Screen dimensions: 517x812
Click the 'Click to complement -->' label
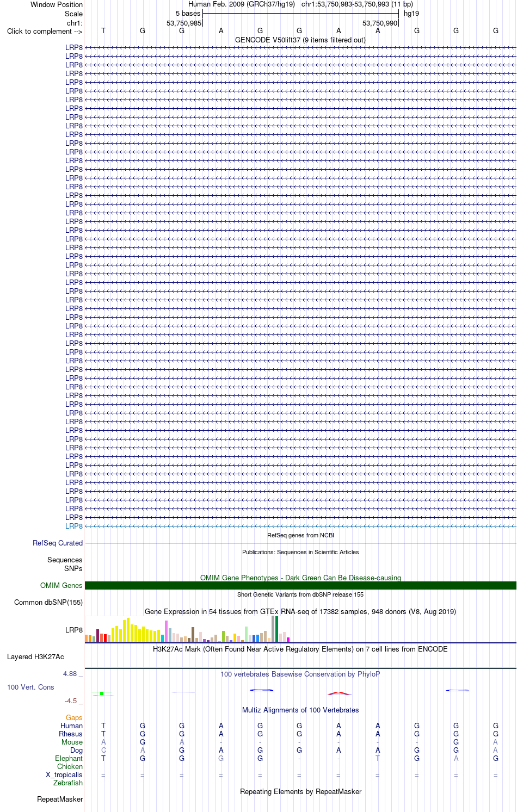45,31
